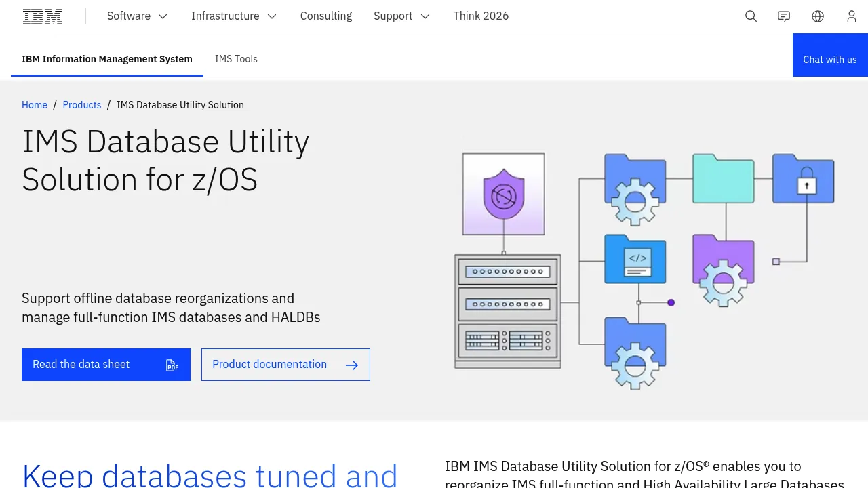Open the chat bubble icon in header
The width and height of the screenshot is (868, 488).
point(784,16)
